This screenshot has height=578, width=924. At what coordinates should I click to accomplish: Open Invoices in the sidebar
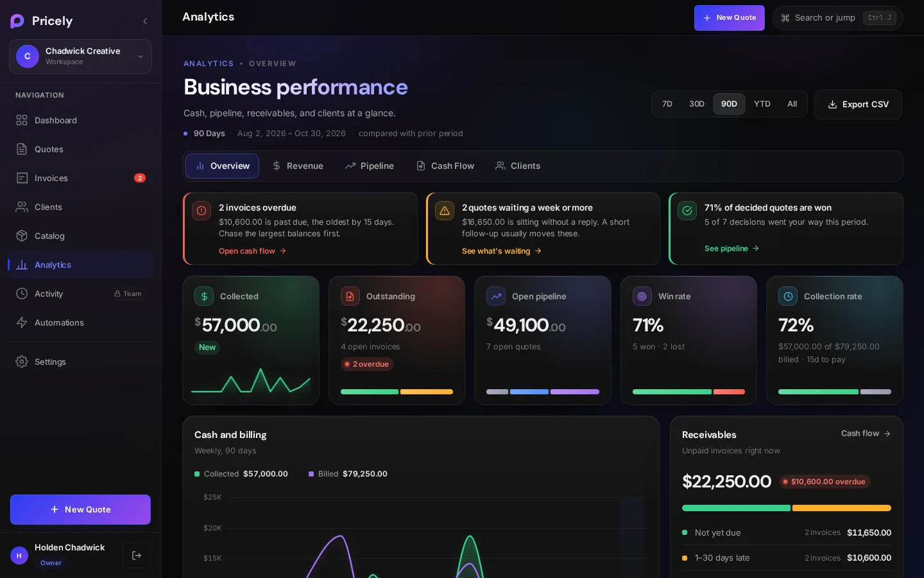point(80,178)
